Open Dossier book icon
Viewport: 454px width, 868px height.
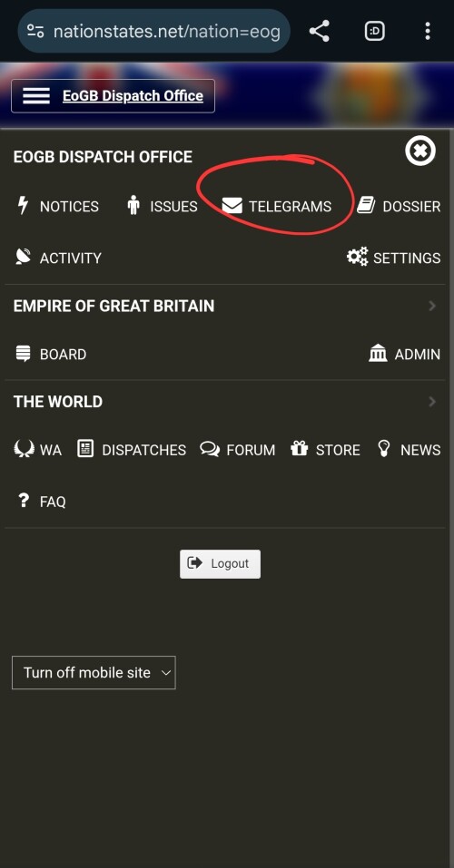pos(366,206)
